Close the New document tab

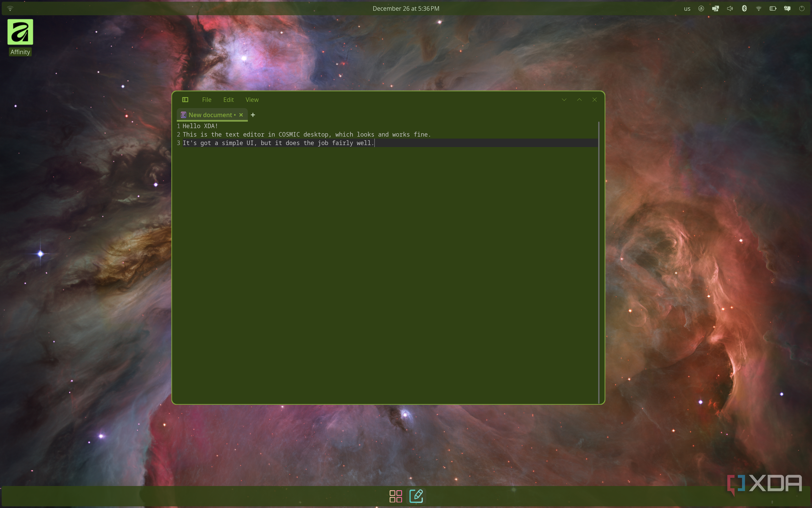click(x=241, y=115)
